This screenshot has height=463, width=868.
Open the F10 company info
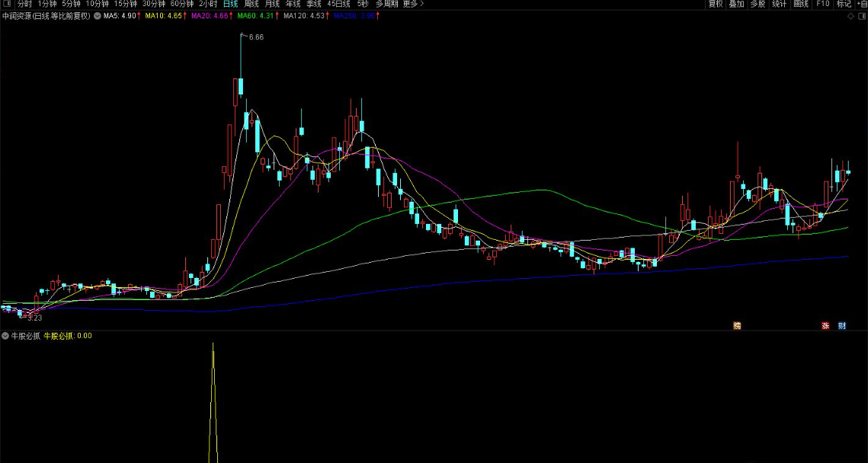click(822, 4)
